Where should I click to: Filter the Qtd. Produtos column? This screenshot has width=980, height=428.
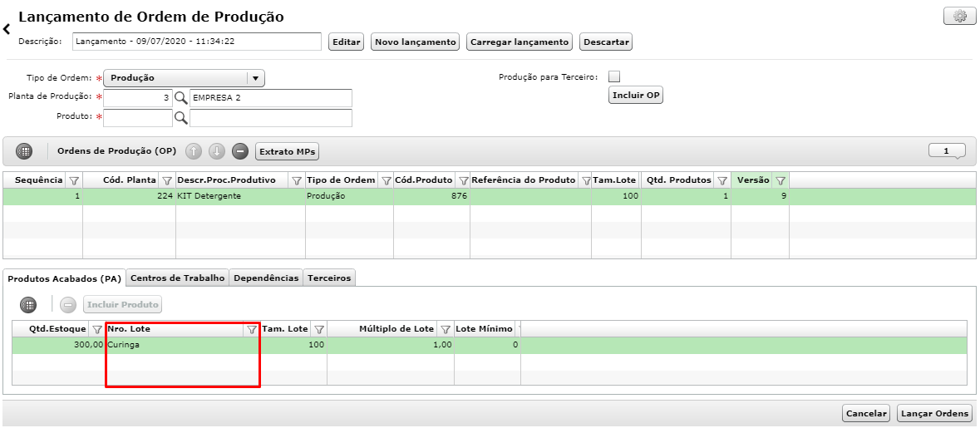click(x=721, y=180)
